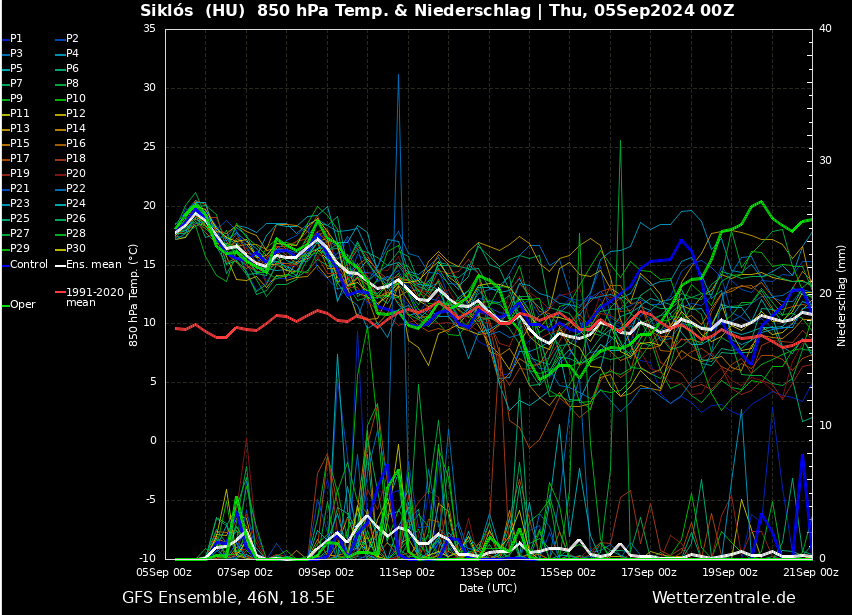Click the P10 legend entry
Image resolution: width=852 pixels, height=615 pixels.
(75, 98)
